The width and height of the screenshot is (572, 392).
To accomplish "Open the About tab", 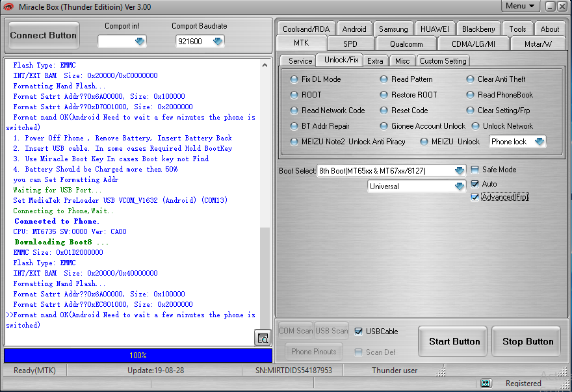I will 549,29.
